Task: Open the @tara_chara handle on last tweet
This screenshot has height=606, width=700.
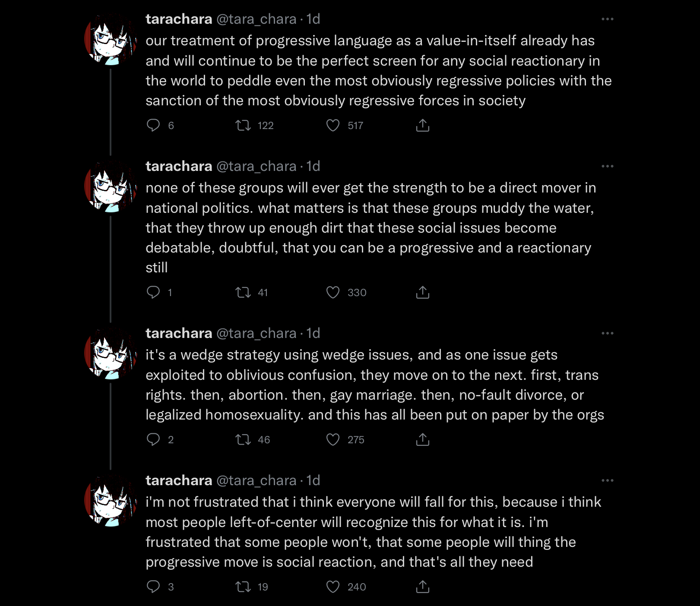Action: (x=257, y=480)
